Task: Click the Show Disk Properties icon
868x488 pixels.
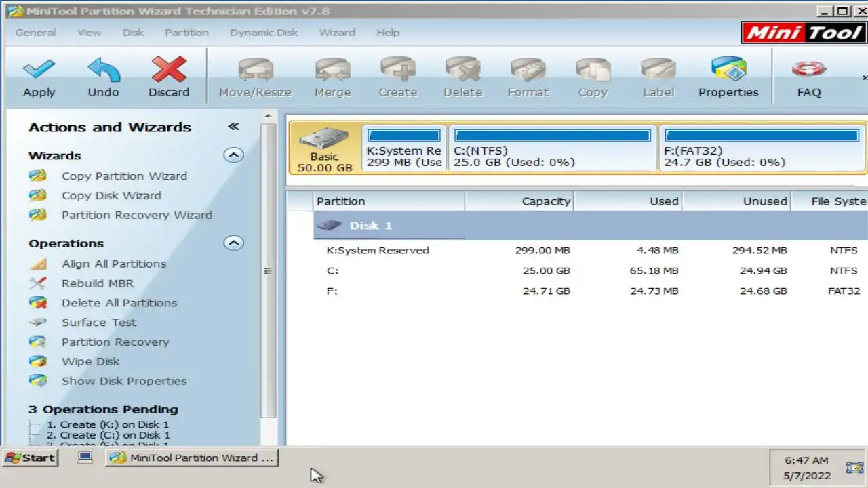Action: (x=38, y=381)
